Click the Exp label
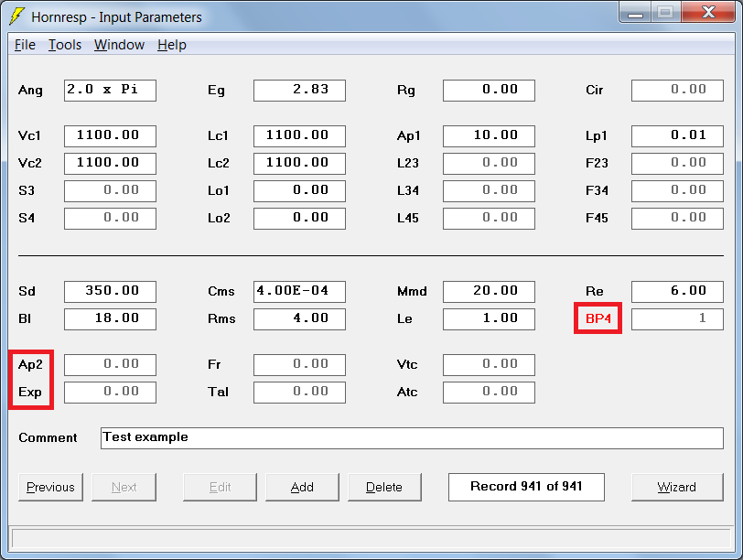Screen dimensions: 743x560 [30, 393]
